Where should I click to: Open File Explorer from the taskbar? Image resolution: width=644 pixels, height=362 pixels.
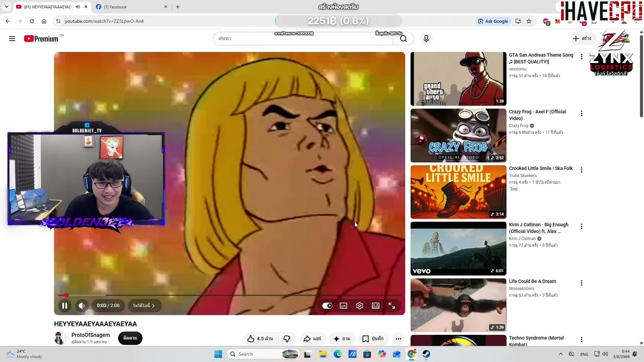323,354
